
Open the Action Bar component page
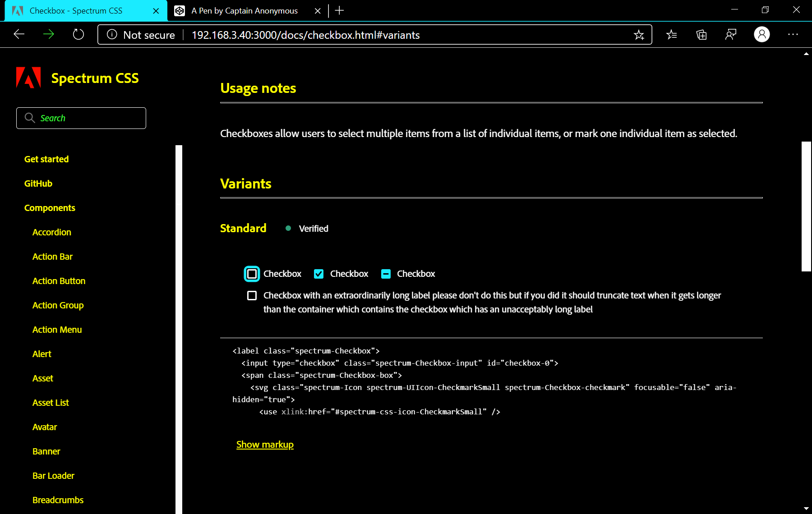[52, 257]
